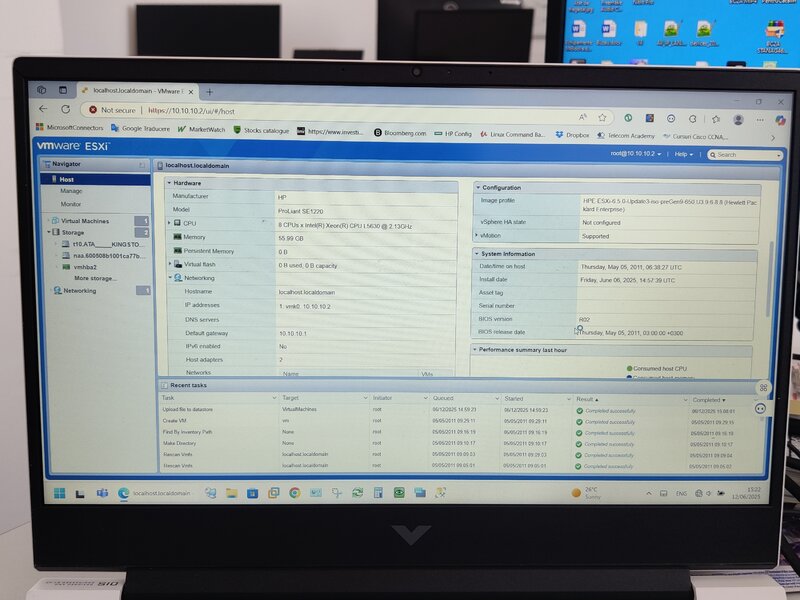This screenshot has width=800, height=600.
Task: Expand the vMotion configuration row
Action: [x=477, y=235]
